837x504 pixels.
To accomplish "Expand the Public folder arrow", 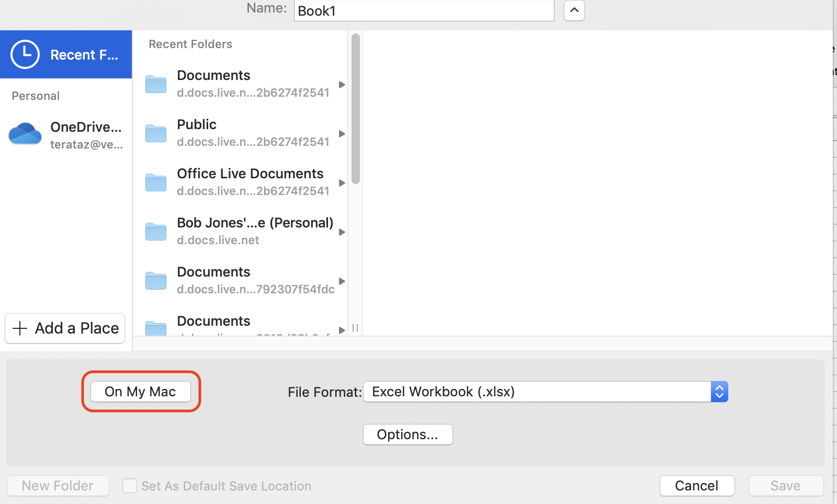I will pos(342,134).
